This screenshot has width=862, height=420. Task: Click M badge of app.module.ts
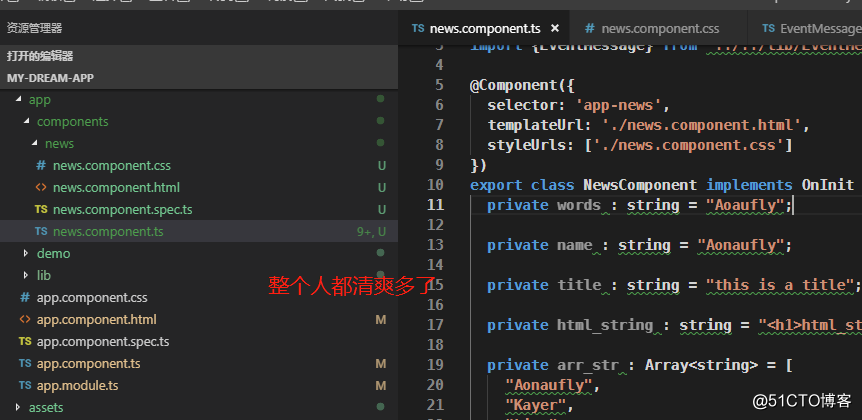click(x=380, y=385)
